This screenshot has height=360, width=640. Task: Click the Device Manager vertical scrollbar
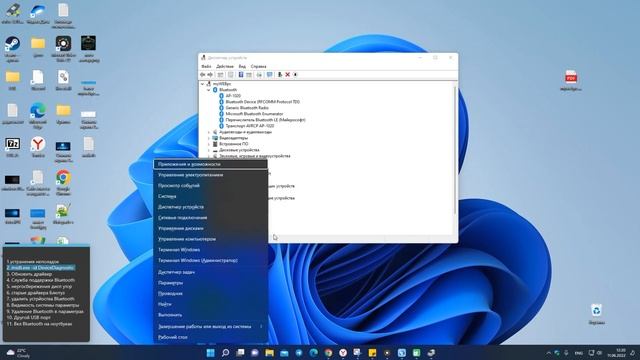[455, 149]
